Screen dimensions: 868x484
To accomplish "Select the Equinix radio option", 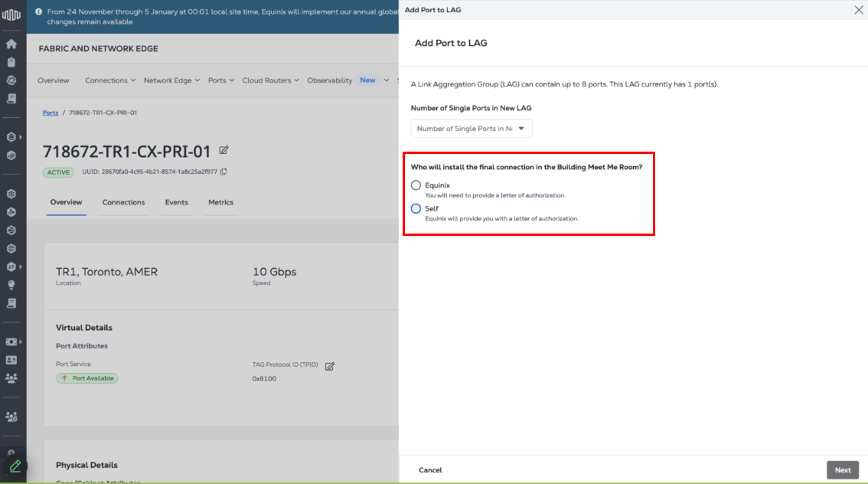I will [416, 185].
